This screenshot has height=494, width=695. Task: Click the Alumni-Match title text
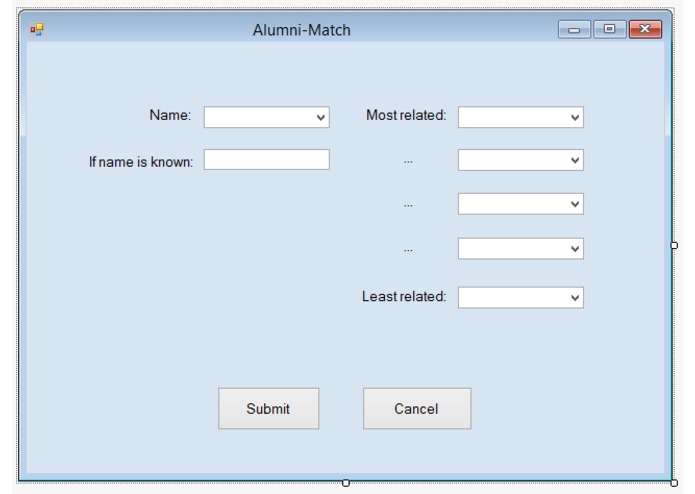pyautogui.click(x=301, y=30)
